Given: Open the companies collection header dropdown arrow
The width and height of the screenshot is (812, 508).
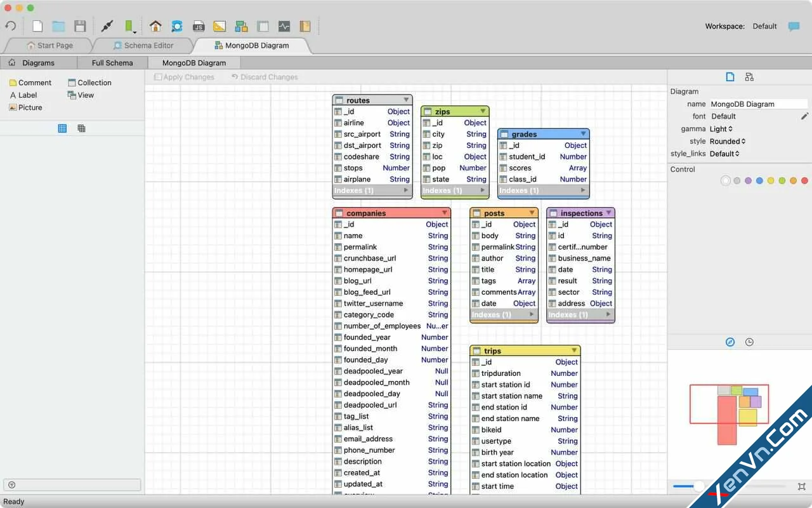Looking at the screenshot, I should [445, 213].
